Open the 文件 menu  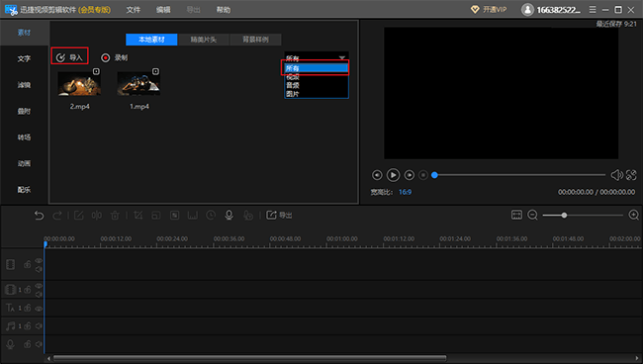(134, 10)
